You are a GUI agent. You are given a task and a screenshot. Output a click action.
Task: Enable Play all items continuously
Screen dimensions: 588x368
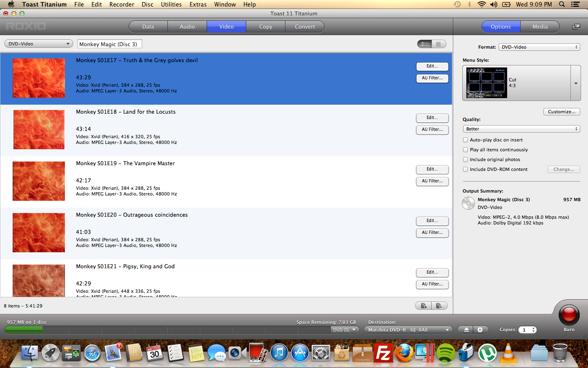pos(465,150)
